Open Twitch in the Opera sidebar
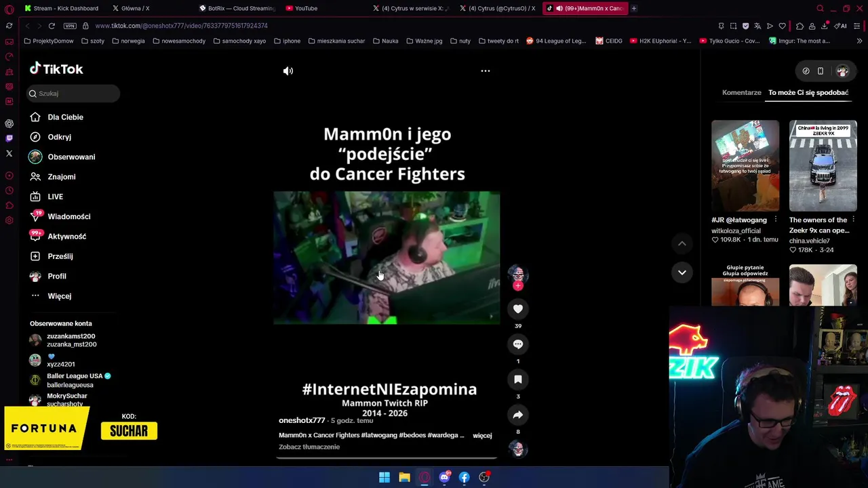The height and width of the screenshot is (488, 868). tap(9, 138)
